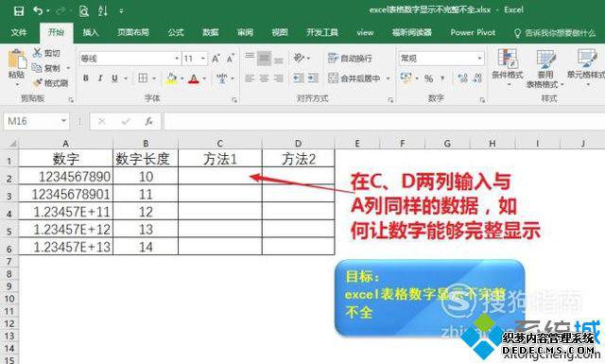Open the Merge & Center dropdown arrow
Screen dimensions: 605x364
point(389,78)
